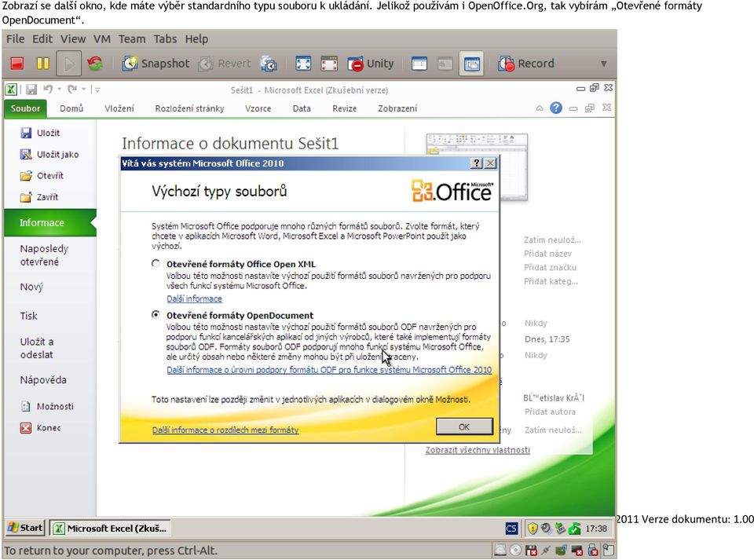
Task: Open the VMware File menu
Action: (x=16, y=39)
